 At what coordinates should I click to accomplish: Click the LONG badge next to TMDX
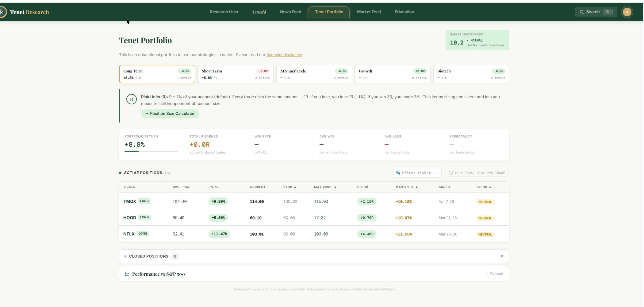point(144,201)
